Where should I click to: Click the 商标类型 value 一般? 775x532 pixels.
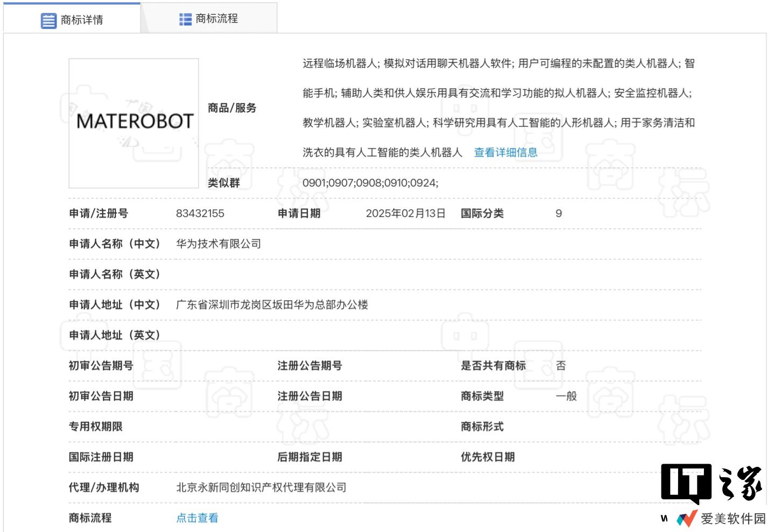click(x=566, y=396)
